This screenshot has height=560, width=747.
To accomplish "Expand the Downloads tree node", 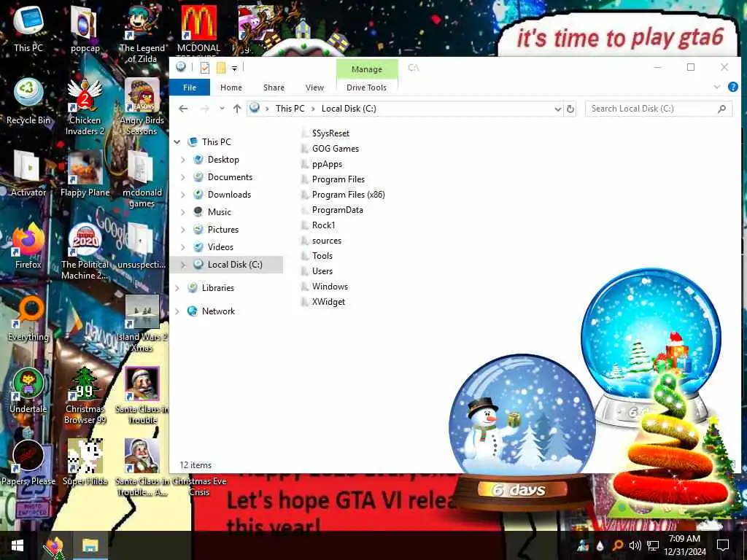I will (183, 195).
